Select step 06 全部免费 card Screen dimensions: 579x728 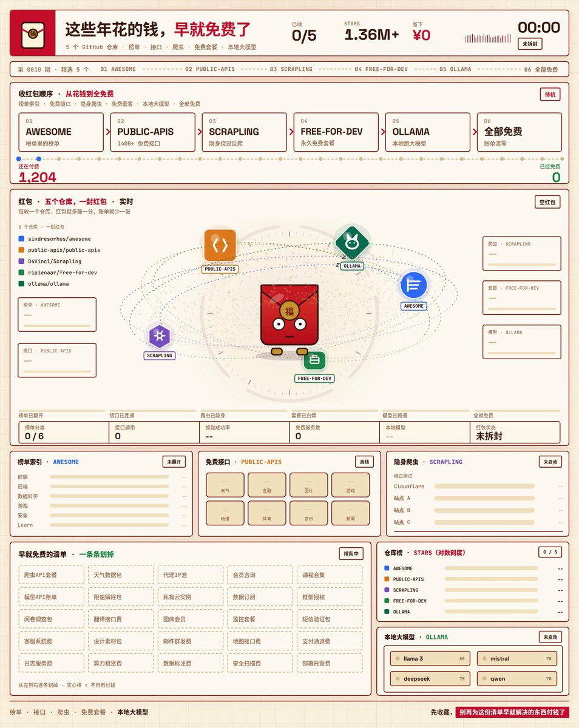point(520,132)
